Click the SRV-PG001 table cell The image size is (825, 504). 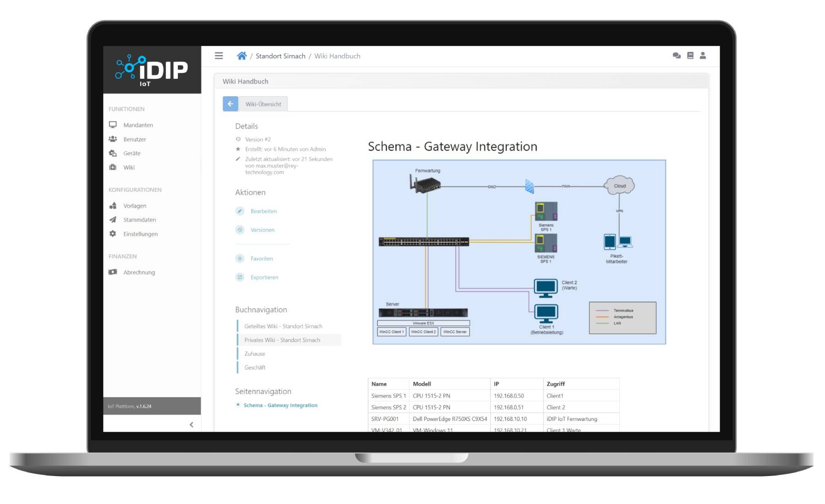click(x=388, y=419)
